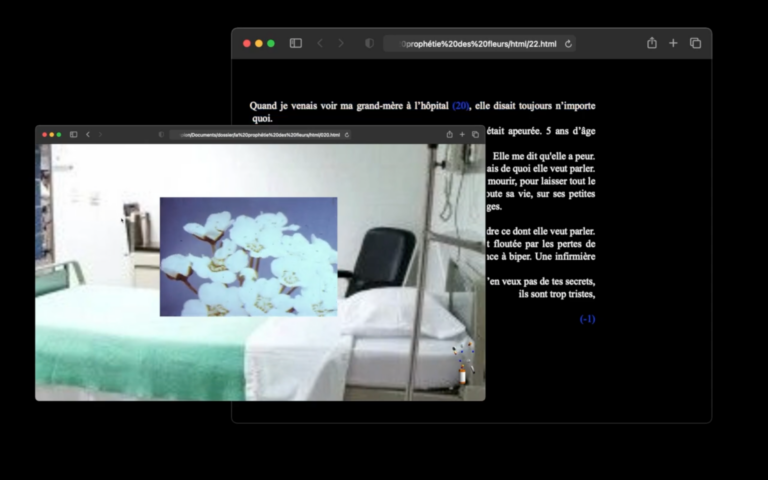768x480 pixels.
Task: Minimize the back 22.html Safari window
Action: [x=259, y=43]
